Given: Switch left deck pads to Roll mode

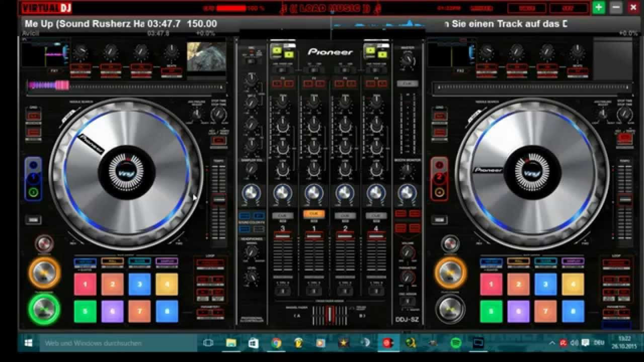Looking at the screenshot, I should coord(112,261).
